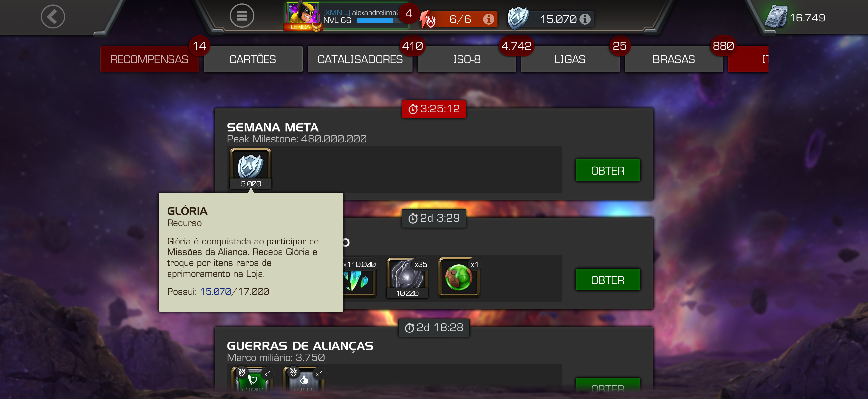The height and width of the screenshot is (399, 868).
Task: Open the hamburger menu icon
Action: 242,16
